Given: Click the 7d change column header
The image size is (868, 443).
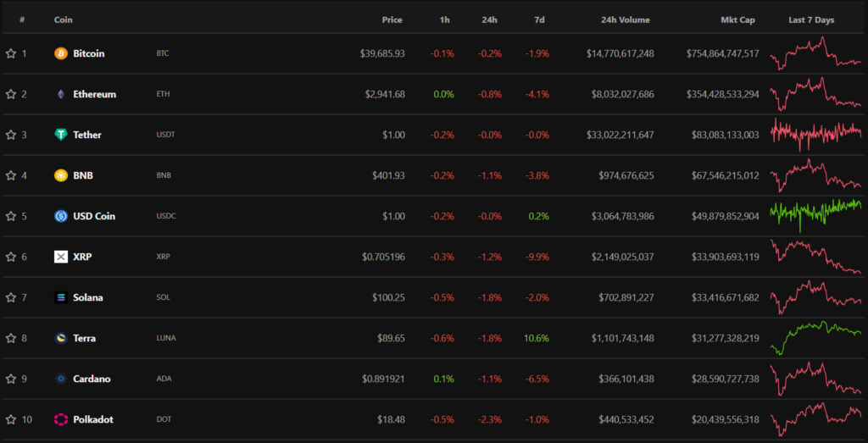Looking at the screenshot, I should (540, 19).
